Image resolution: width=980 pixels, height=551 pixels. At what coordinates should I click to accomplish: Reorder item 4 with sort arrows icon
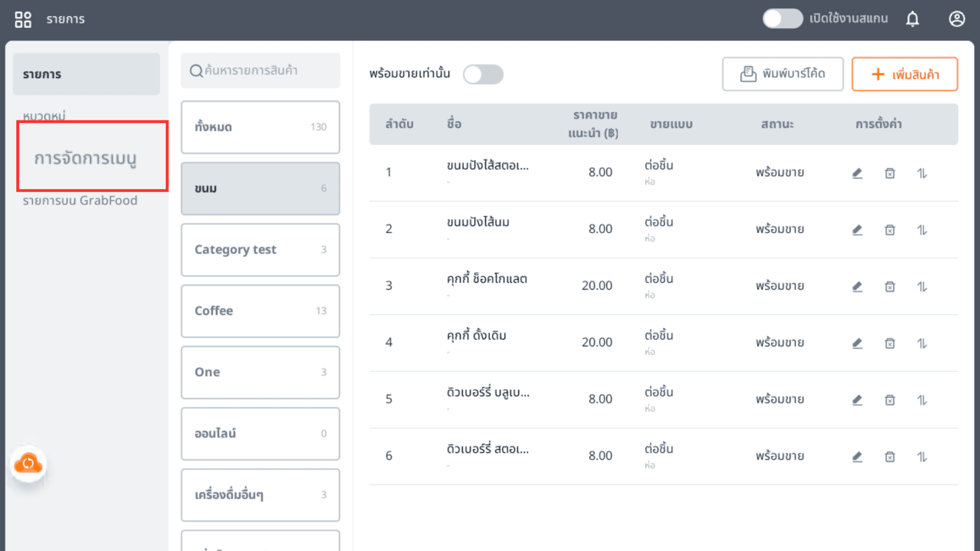tap(922, 343)
